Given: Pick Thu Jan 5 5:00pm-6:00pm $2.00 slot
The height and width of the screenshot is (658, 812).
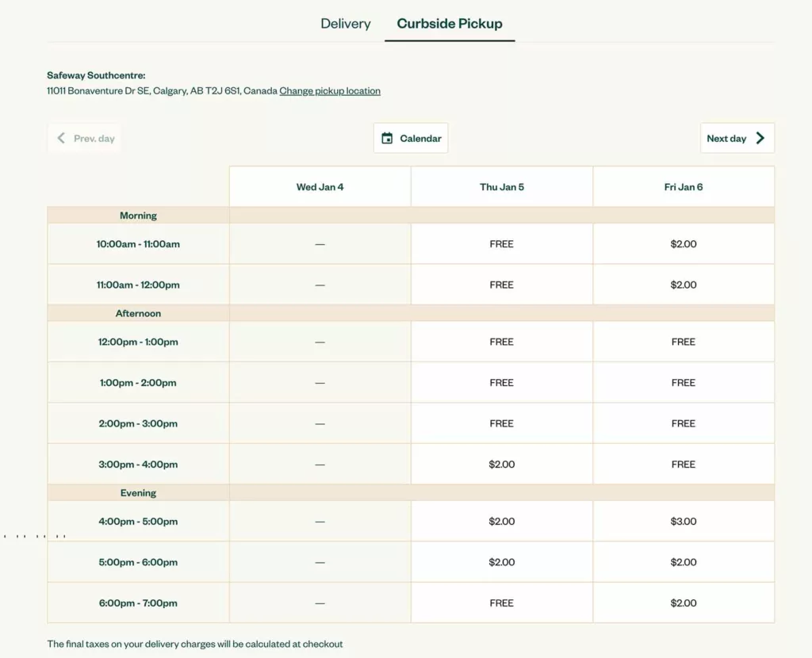Looking at the screenshot, I should [501, 562].
